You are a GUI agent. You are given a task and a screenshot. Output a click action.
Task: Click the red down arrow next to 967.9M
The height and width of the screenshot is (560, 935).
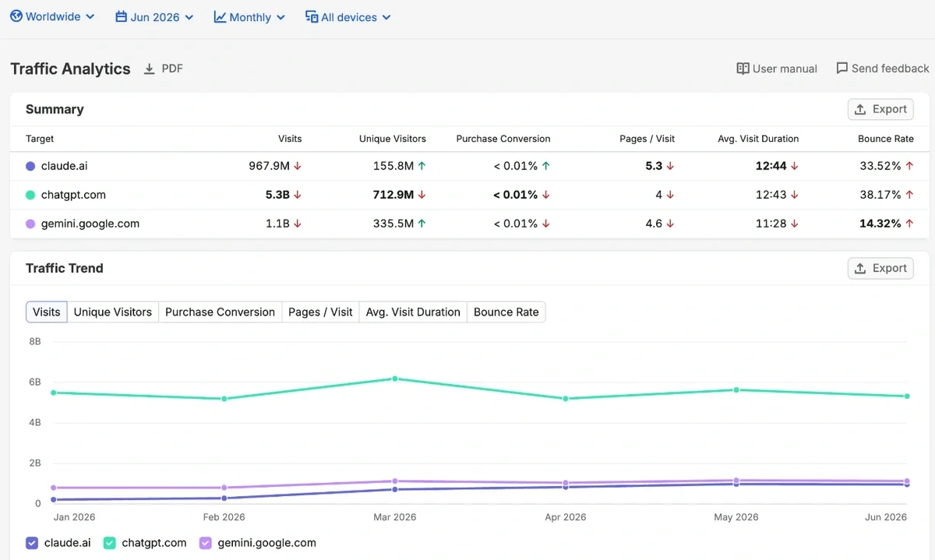[298, 166]
